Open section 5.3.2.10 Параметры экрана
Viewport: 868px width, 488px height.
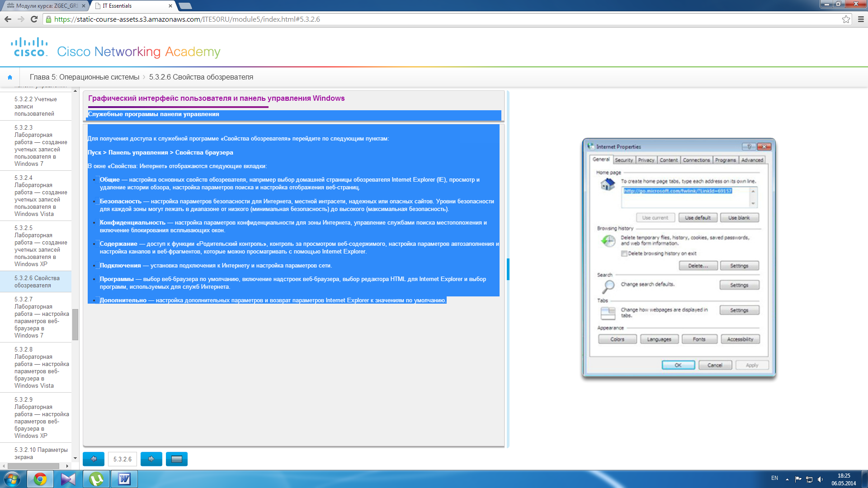[36, 453]
